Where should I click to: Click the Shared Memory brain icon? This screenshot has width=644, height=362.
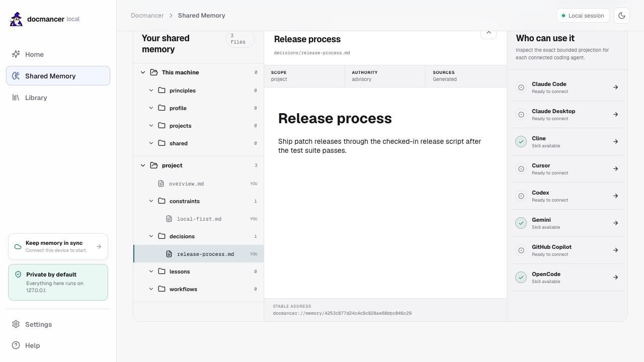16,76
